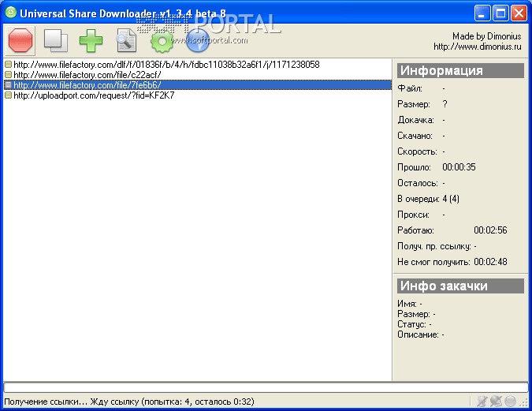Click the Прокси: label
532x411 pixels.
point(413,215)
